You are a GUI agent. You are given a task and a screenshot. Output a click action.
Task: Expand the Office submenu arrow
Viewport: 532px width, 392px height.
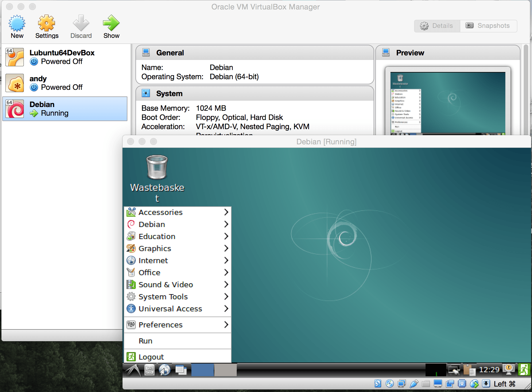click(x=226, y=272)
